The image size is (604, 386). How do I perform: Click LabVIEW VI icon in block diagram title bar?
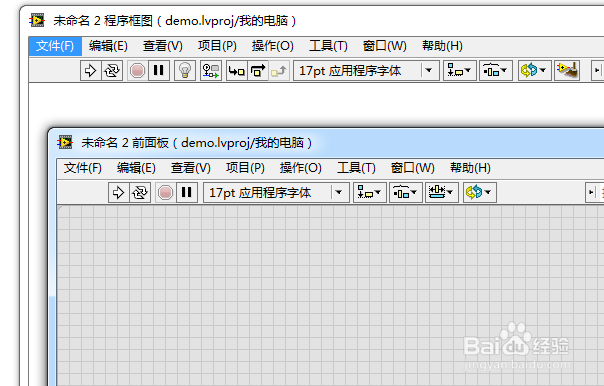click(37, 20)
